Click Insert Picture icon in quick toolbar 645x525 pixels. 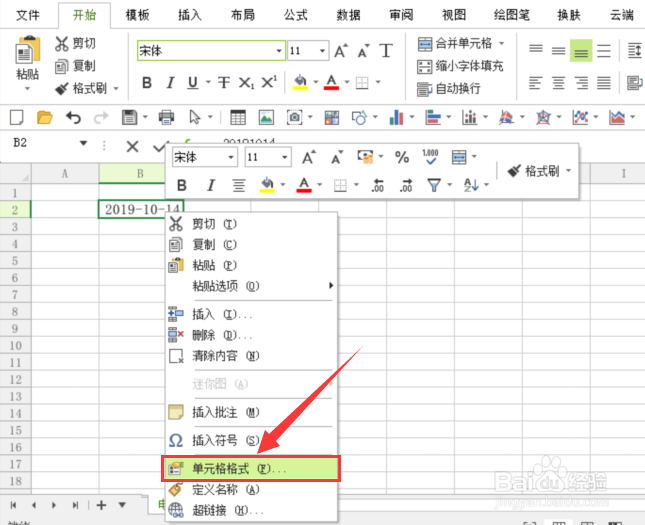(x=266, y=118)
